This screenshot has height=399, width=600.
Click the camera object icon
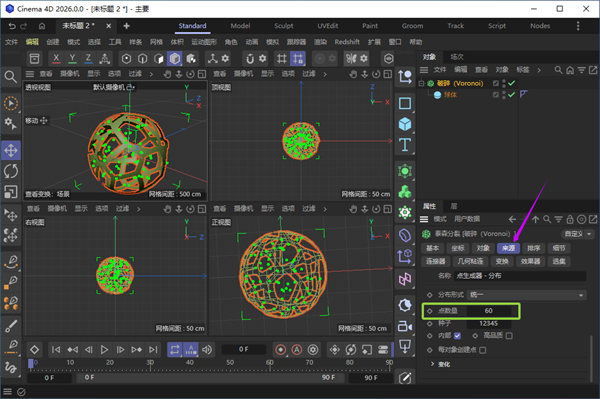[405, 326]
